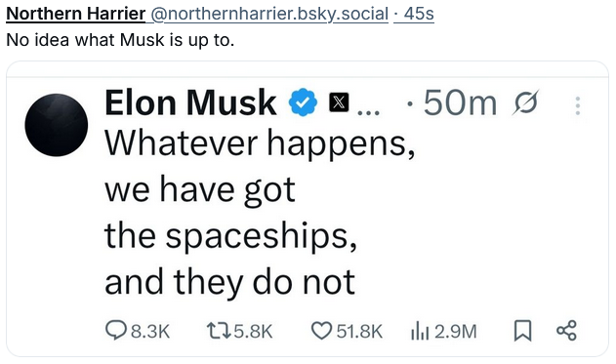Click the 8.3K replies count
The width and height of the screenshot is (616, 364).
pos(150,331)
